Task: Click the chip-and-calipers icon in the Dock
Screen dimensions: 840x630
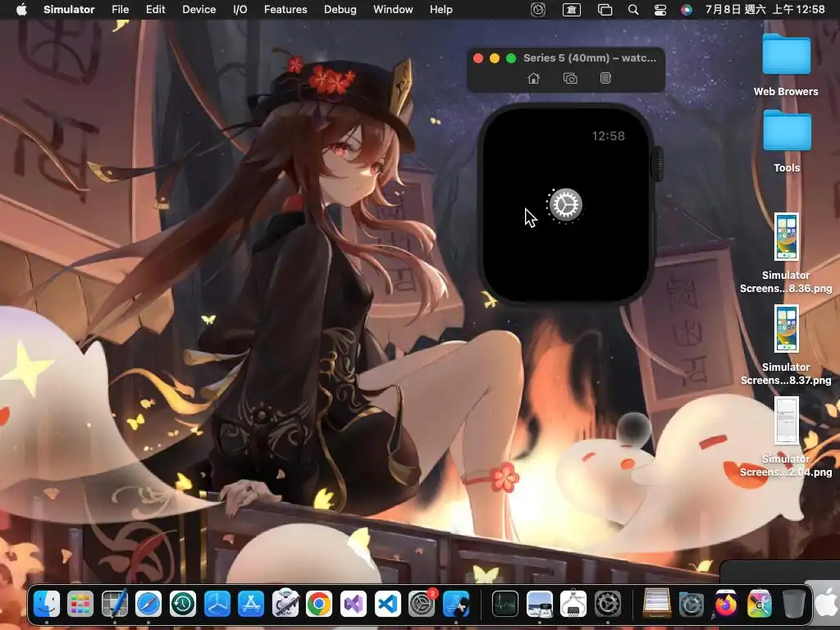Action: (x=573, y=604)
